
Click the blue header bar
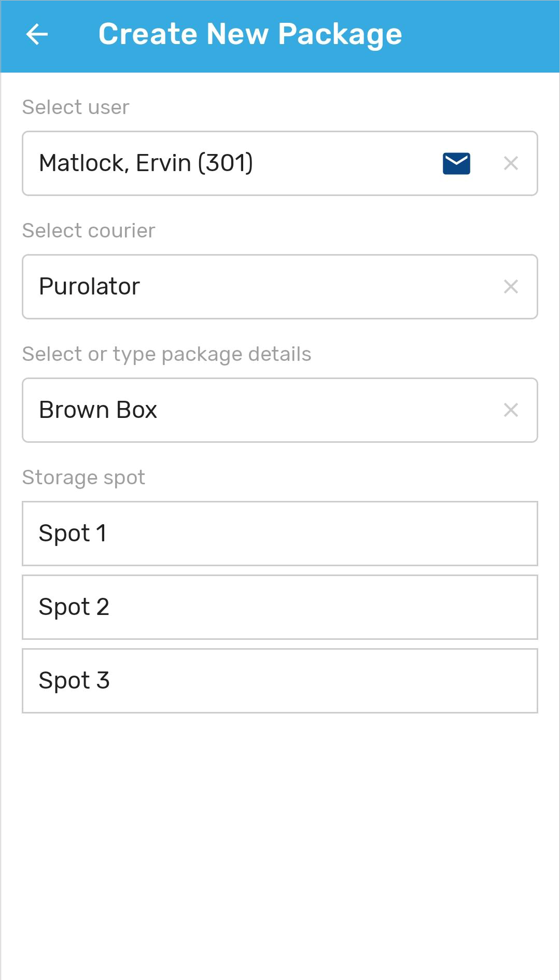[280, 36]
